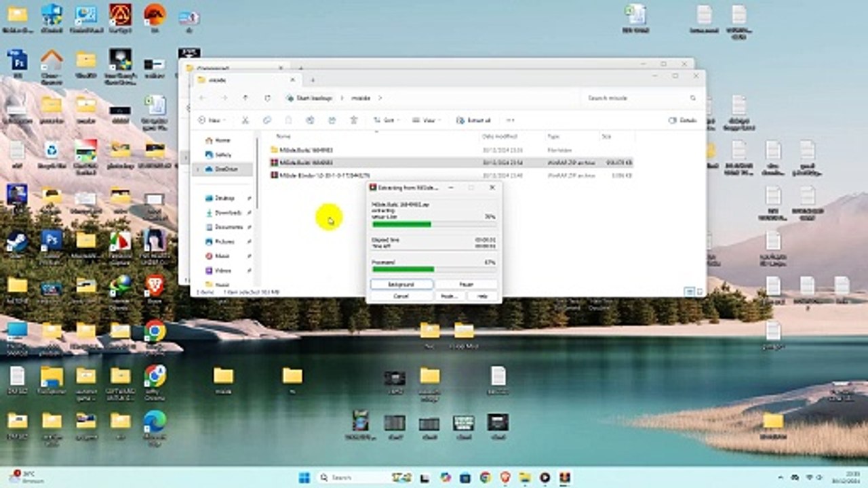Click Start backup in the address bar

(314, 98)
